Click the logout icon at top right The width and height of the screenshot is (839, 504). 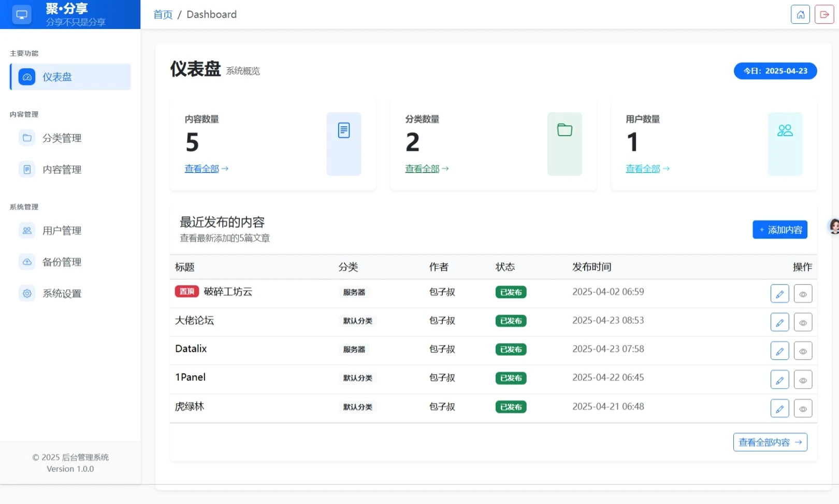824,14
